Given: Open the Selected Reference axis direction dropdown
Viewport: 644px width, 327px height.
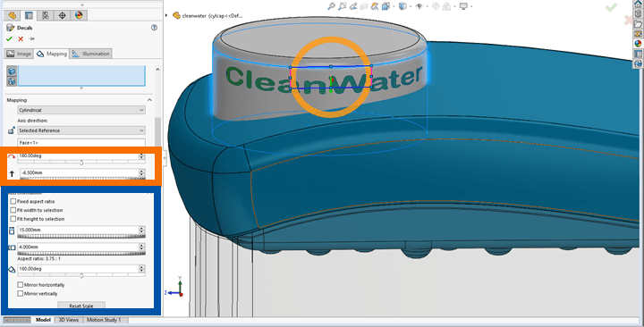Looking at the screenshot, I should click(81, 130).
